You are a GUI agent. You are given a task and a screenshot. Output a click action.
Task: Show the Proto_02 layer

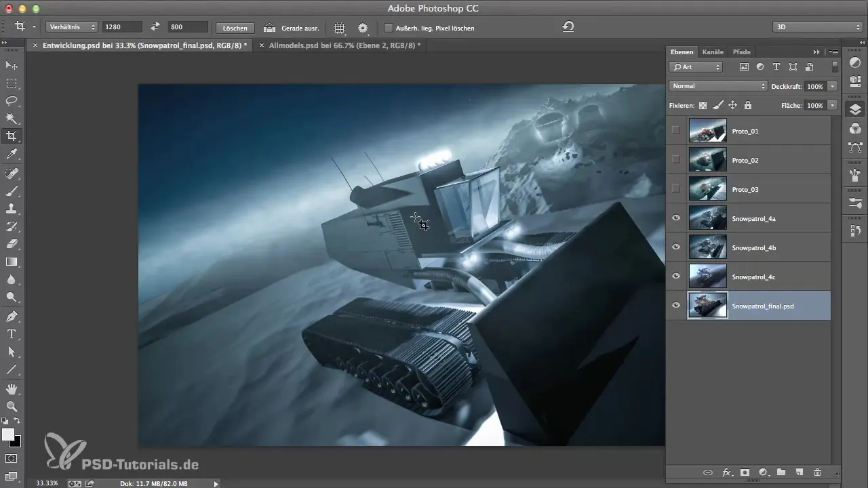(675, 160)
